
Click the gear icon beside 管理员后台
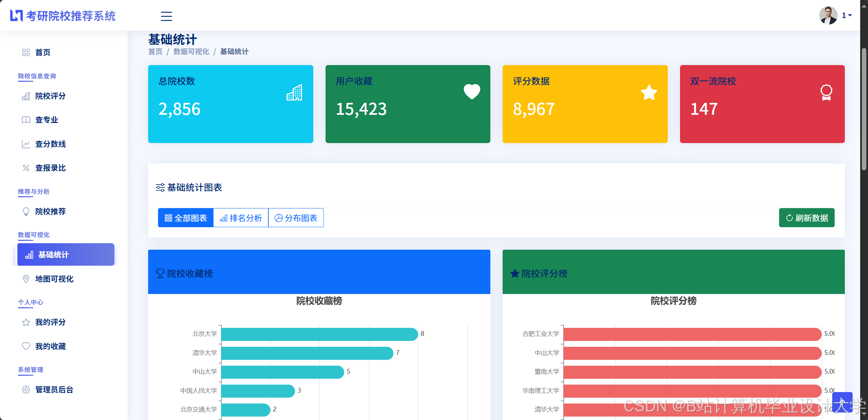[26, 390]
